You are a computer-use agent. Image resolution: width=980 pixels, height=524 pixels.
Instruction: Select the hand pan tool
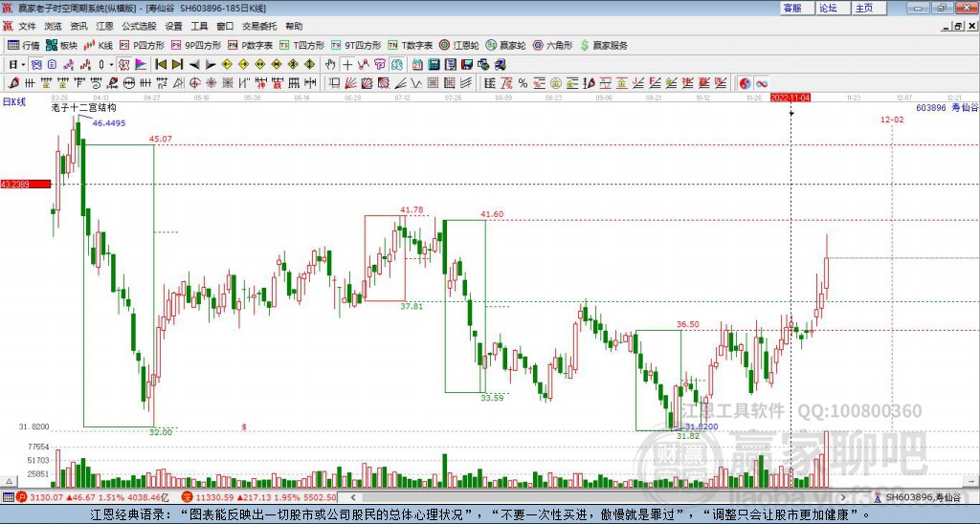(x=330, y=64)
